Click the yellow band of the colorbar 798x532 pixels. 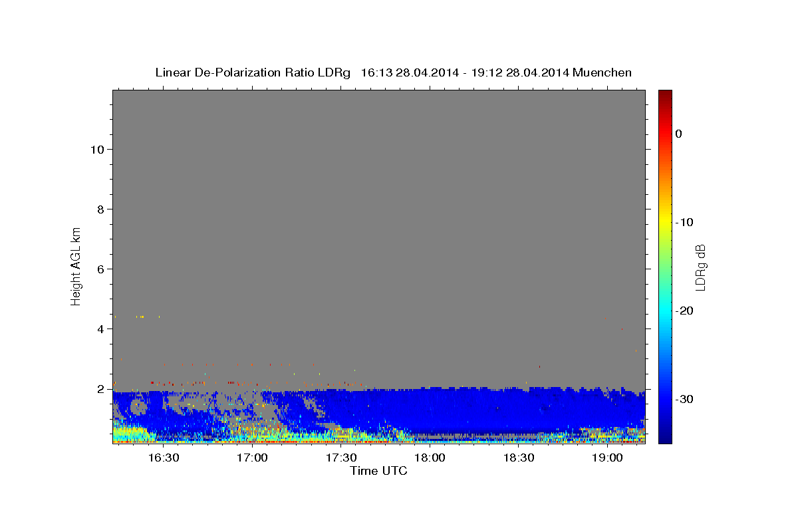(x=665, y=219)
